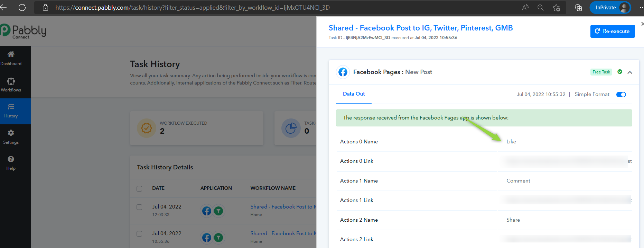Click the Task ID text under the title
Viewport: 644px width, 248px height.
pyautogui.click(x=393, y=38)
